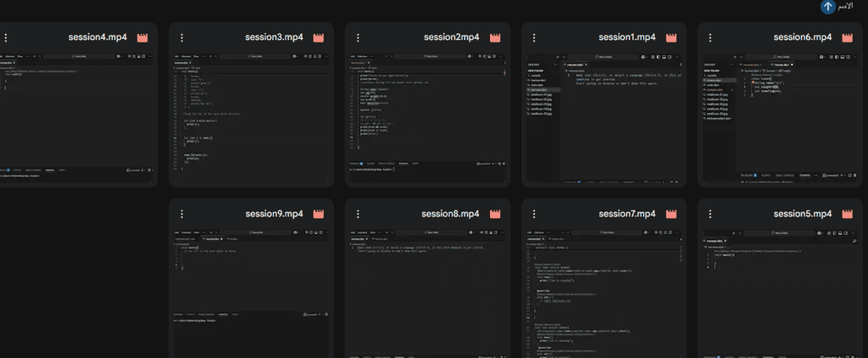Open more actions menu for session2mp4
Image resolution: width=868 pixels, height=358 pixels.
point(358,37)
